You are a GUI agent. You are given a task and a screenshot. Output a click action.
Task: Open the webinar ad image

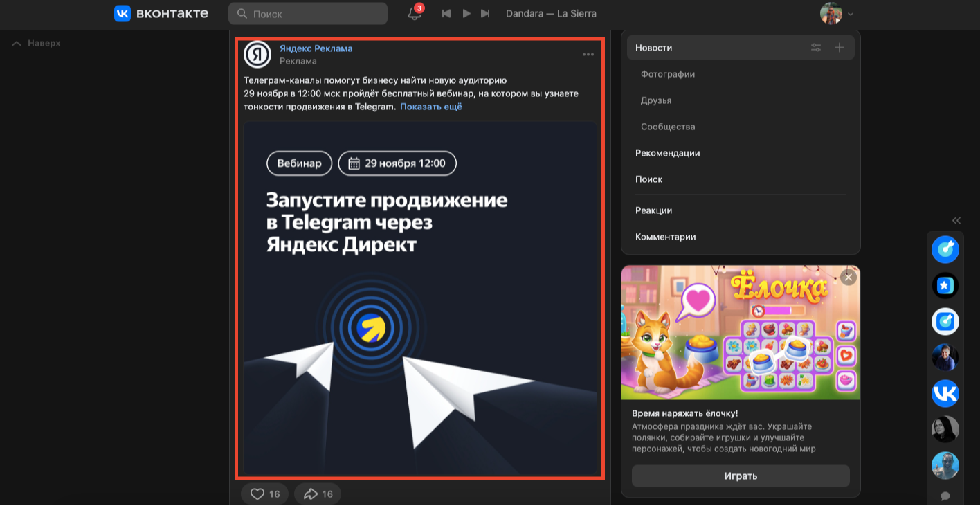coord(420,298)
